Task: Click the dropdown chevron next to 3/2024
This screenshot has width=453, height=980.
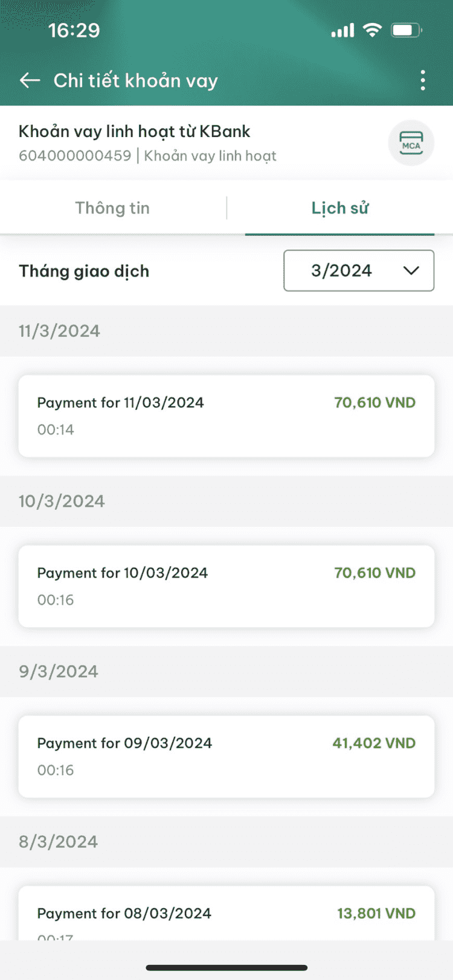Action: coord(411,270)
